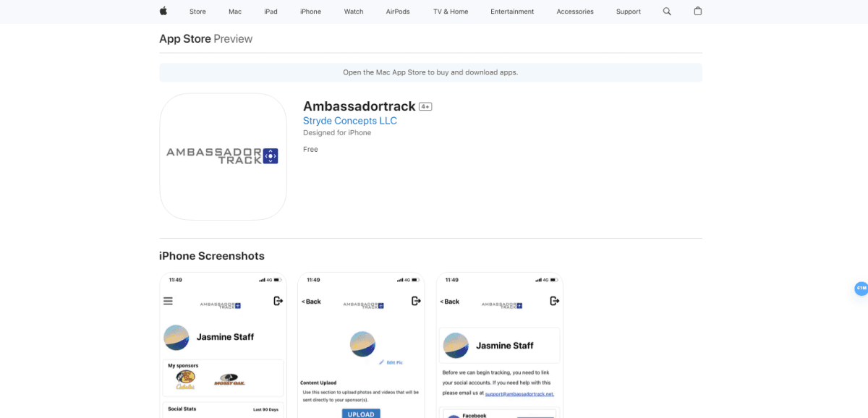Click the App Store Preview heading link
The height and width of the screenshot is (418, 868).
pos(205,39)
